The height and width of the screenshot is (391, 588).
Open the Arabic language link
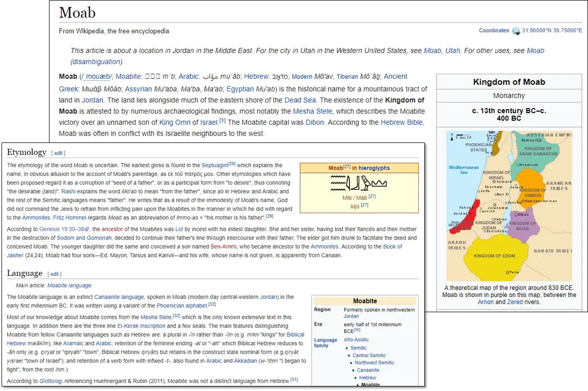coord(188,76)
